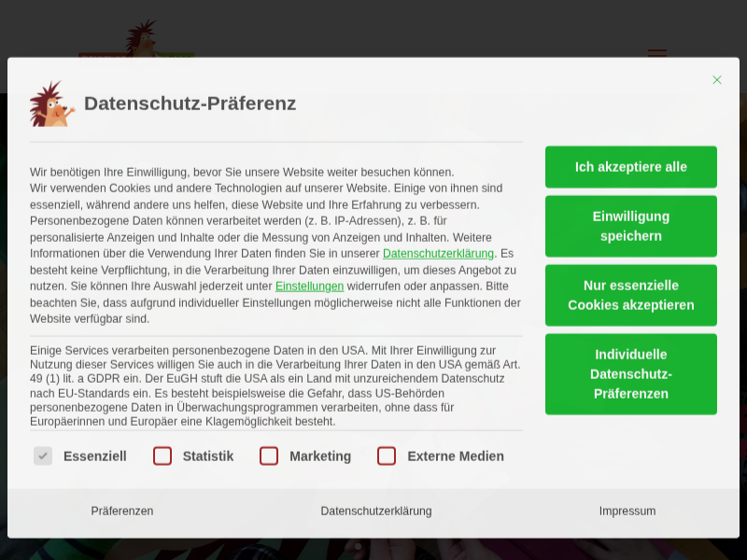Select Nur essenzielle Cookies akzeptieren
The width and height of the screenshot is (747, 560).
(x=631, y=295)
